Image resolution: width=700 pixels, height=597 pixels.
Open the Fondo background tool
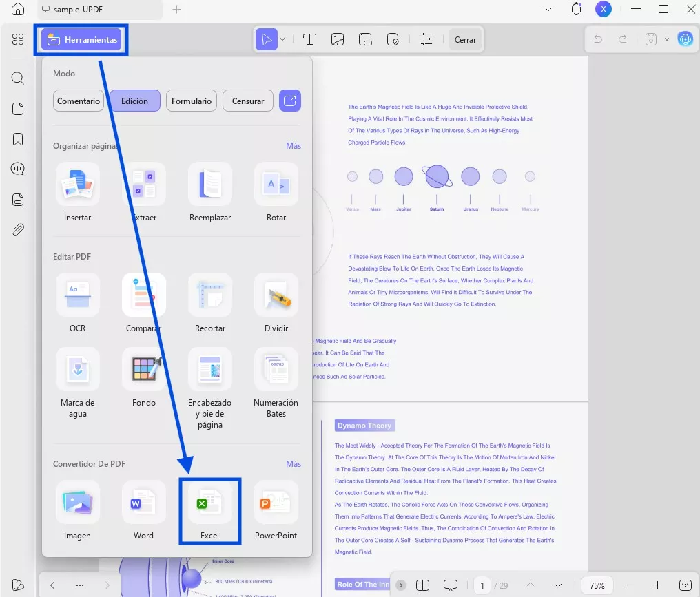[144, 378]
